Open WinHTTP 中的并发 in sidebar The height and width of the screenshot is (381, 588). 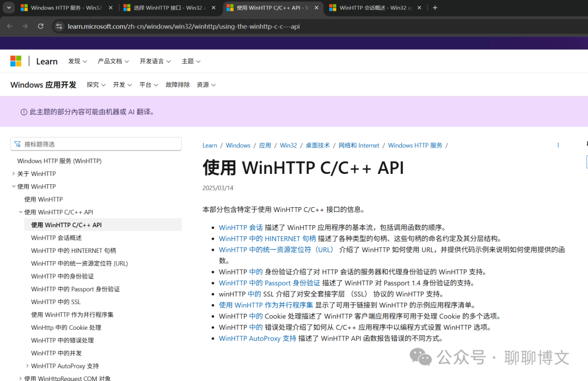(56, 353)
